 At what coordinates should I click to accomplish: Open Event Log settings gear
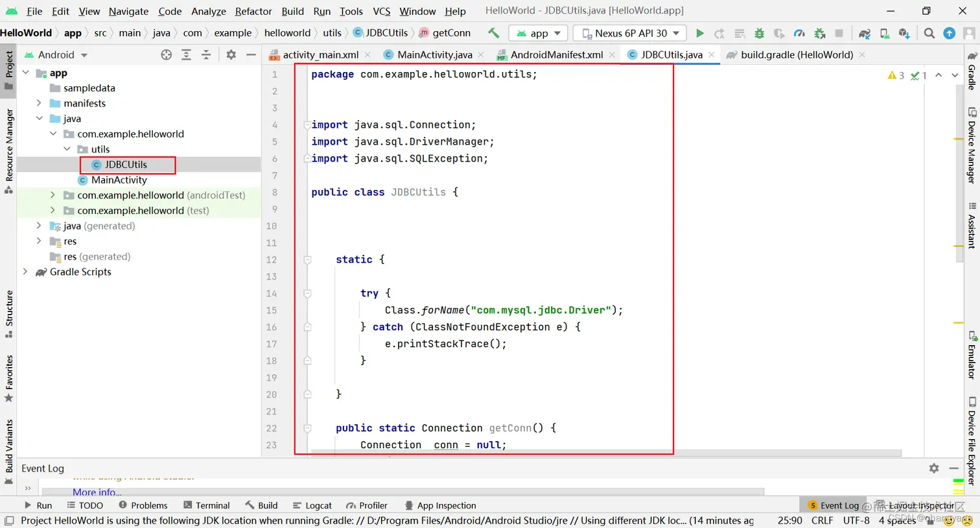[934, 468]
